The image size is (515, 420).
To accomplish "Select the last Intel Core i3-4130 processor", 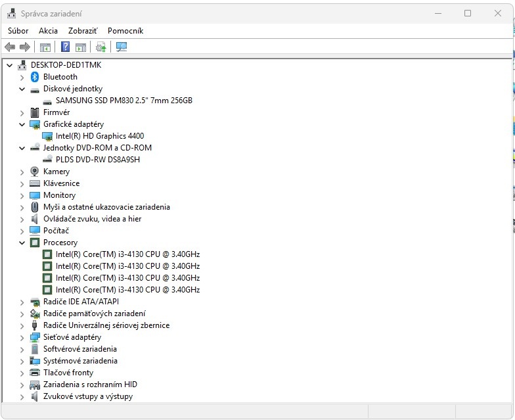I will pyautogui.click(x=127, y=290).
